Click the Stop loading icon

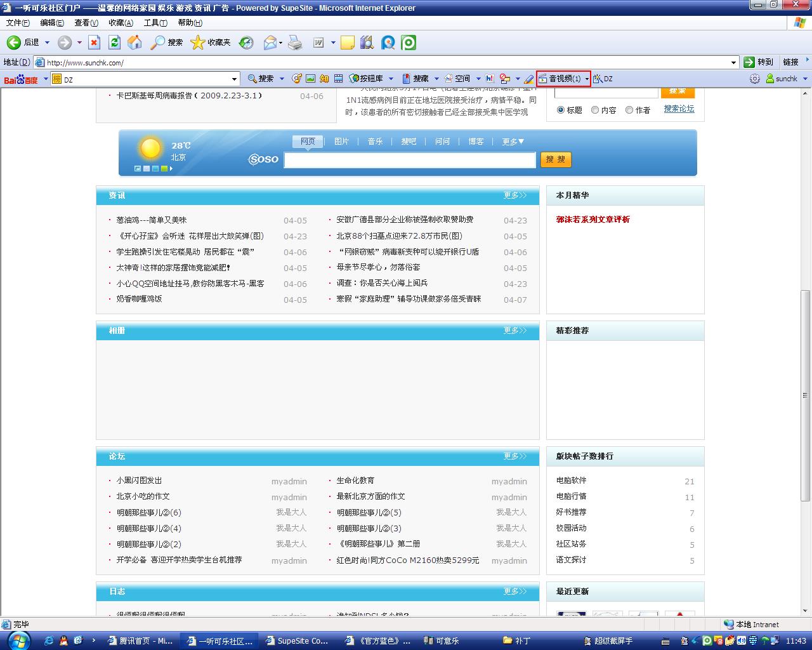click(x=94, y=43)
